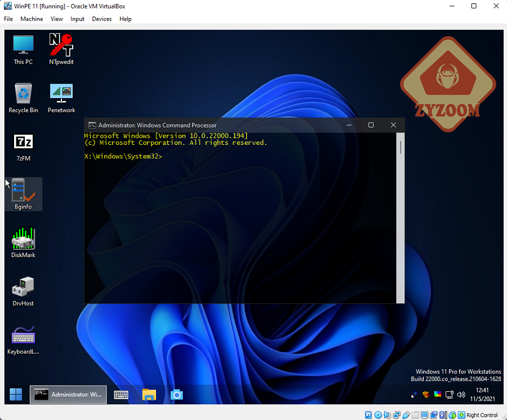
Task: Click the Administrator command prompt taskbar button
Action: pyautogui.click(x=68, y=395)
